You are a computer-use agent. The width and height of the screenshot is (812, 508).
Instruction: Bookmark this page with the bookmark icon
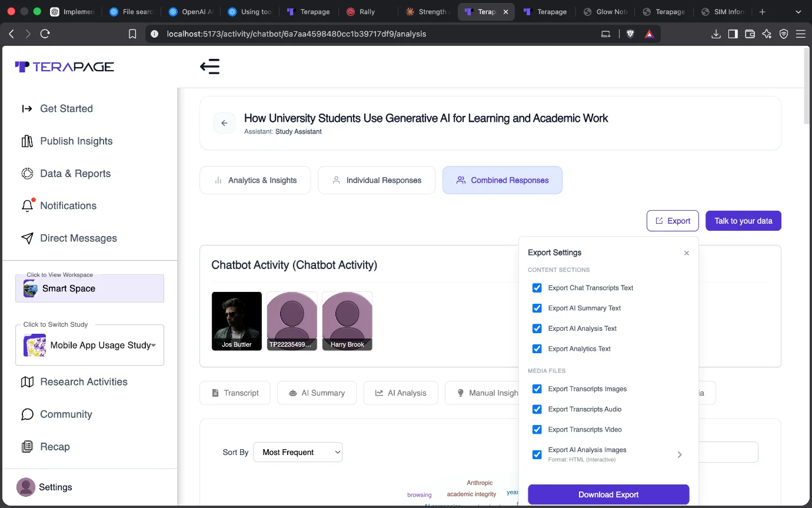pos(132,34)
